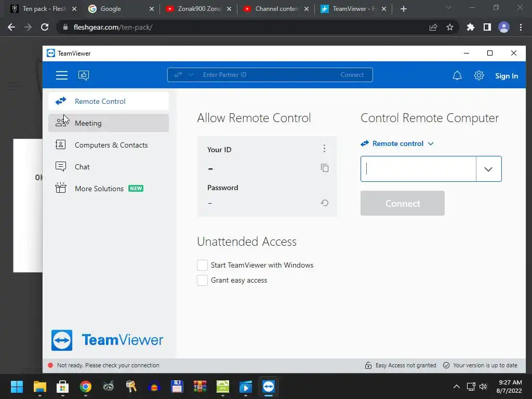532x399 pixels.
Task: Click the TeamViewer taskbar icon
Action: [x=269, y=387]
